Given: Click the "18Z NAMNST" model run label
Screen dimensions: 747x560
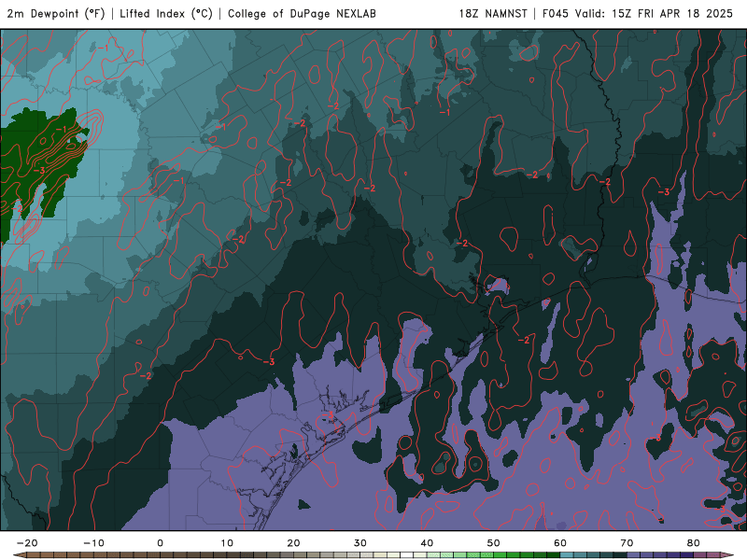Looking at the screenshot, I should tap(493, 14).
